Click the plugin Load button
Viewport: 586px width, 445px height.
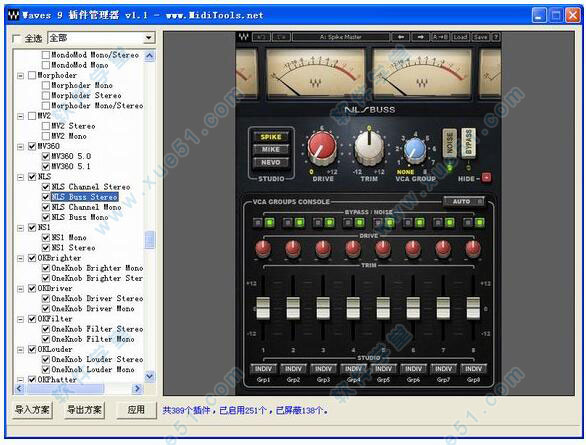(460, 37)
